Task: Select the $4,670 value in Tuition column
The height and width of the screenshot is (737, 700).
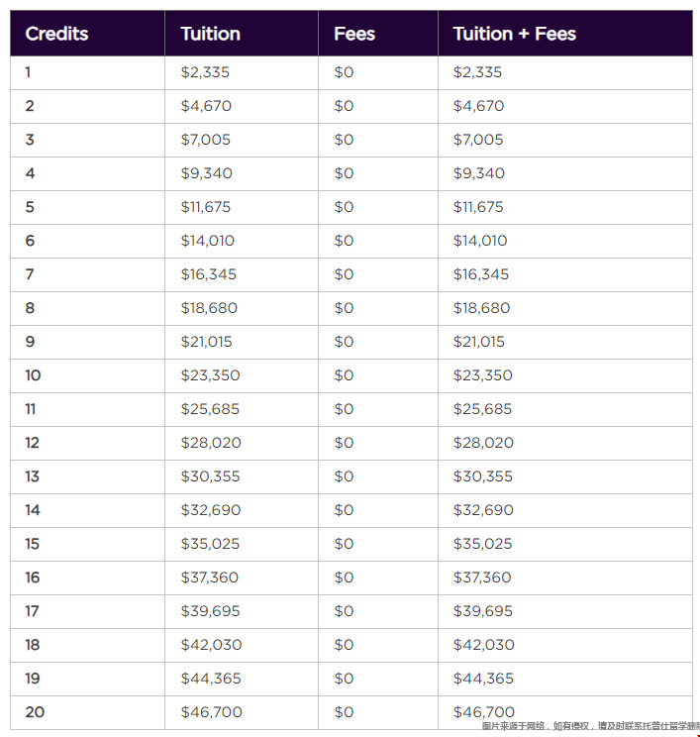Action: click(206, 106)
